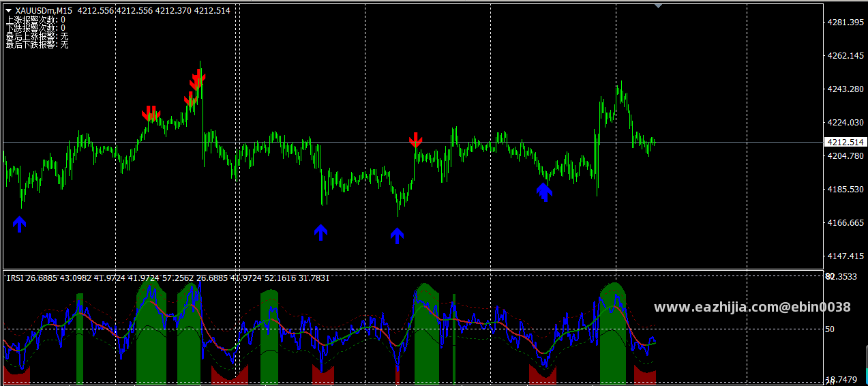Select the blue up arrow under the lowest candle

[398, 236]
